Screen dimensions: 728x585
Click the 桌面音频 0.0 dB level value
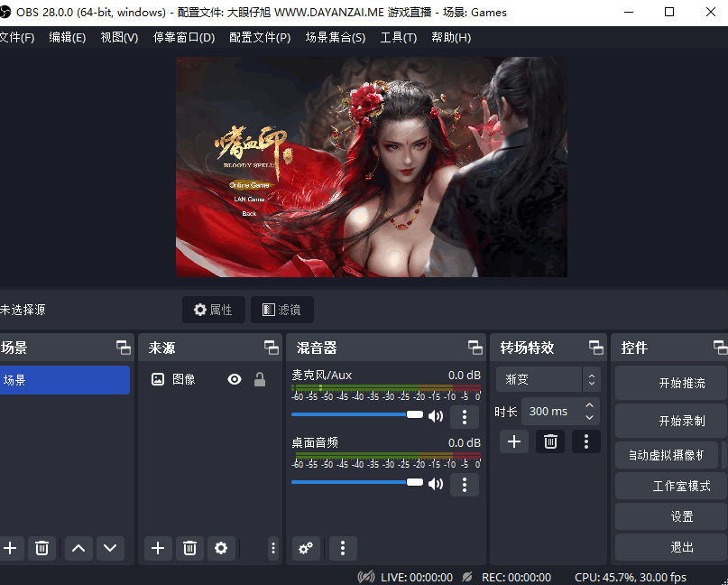(x=465, y=443)
